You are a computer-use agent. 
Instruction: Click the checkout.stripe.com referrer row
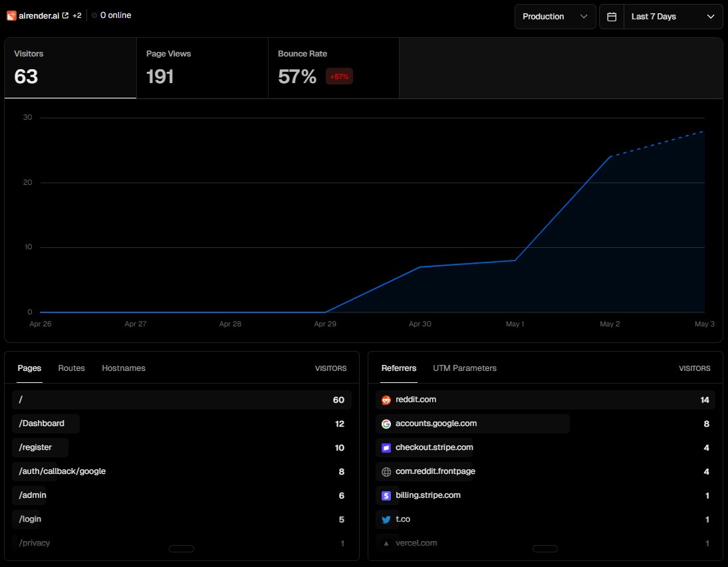pos(545,447)
